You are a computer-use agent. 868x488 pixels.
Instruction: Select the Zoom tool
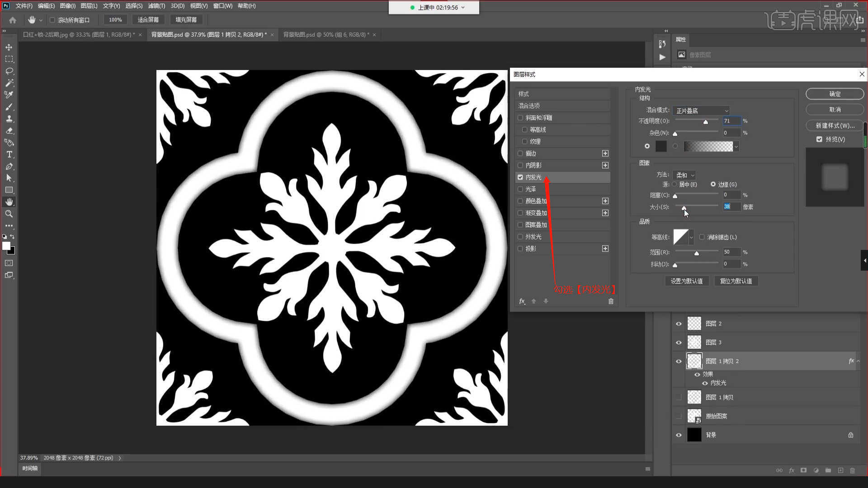click(x=9, y=214)
